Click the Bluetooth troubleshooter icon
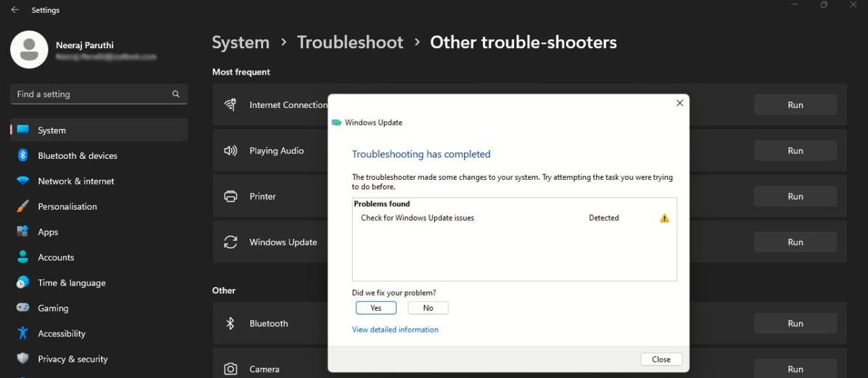 point(231,324)
